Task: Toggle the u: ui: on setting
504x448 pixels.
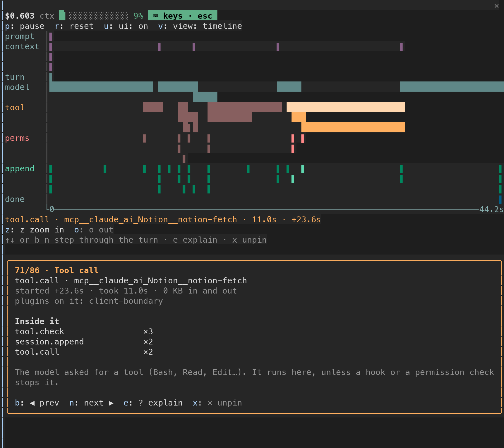Action: point(126,26)
